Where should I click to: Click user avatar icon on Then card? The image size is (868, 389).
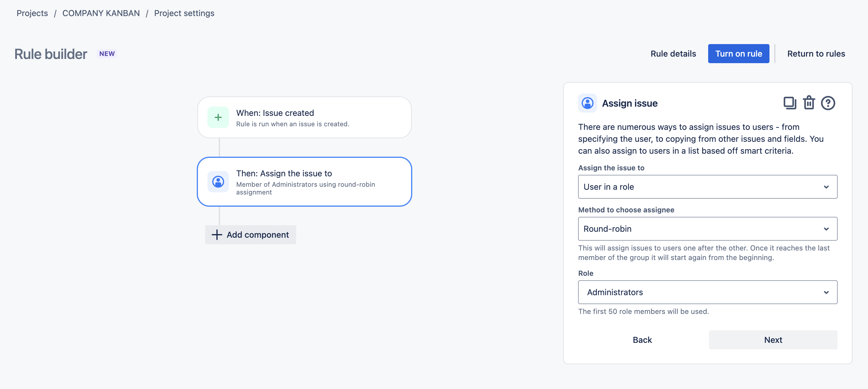coord(218,182)
